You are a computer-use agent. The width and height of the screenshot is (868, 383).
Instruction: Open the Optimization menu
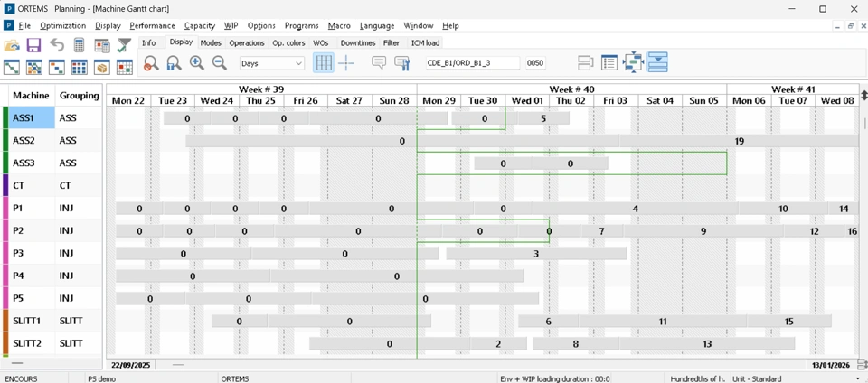coord(63,25)
